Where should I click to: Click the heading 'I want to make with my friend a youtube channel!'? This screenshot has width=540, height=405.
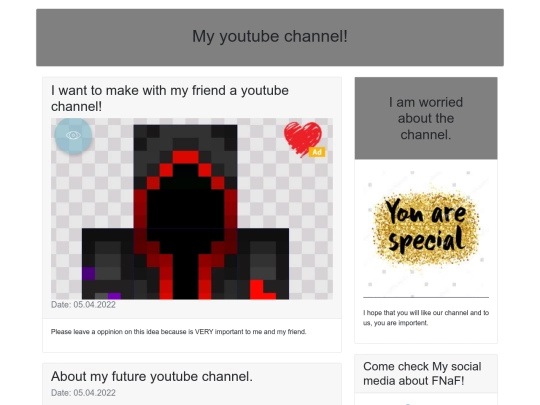tap(170, 98)
